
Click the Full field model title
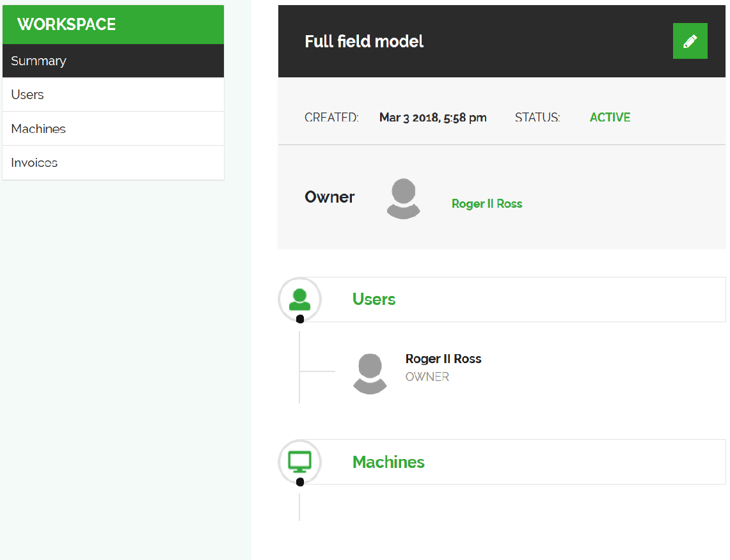point(364,42)
